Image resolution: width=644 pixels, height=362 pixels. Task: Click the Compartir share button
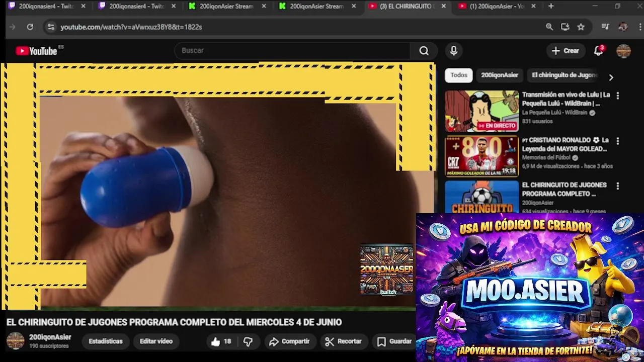(x=289, y=341)
